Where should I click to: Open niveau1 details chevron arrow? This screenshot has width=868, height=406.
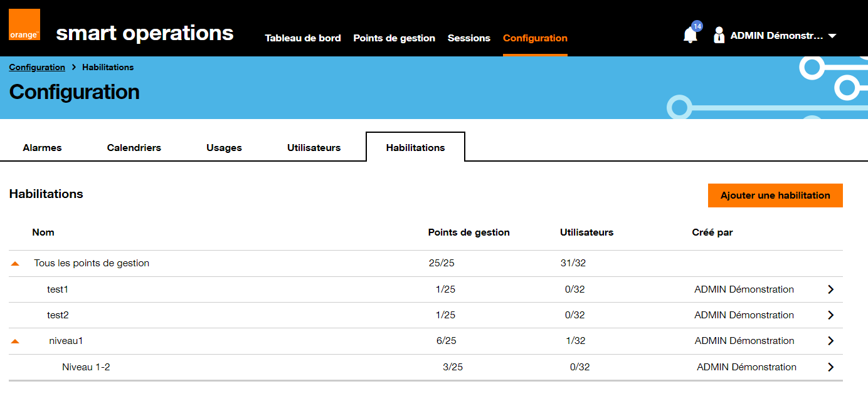830,341
